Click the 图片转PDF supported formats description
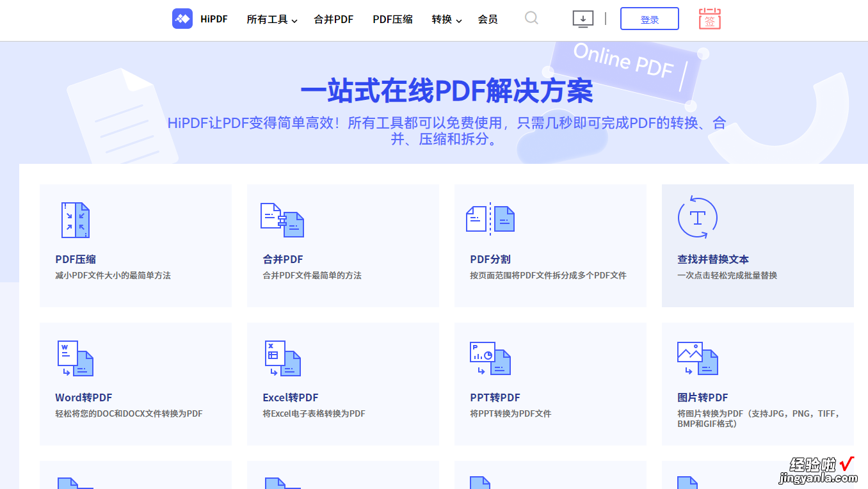Image resolution: width=868 pixels, height=489 pixels. (x=759, y=419)
